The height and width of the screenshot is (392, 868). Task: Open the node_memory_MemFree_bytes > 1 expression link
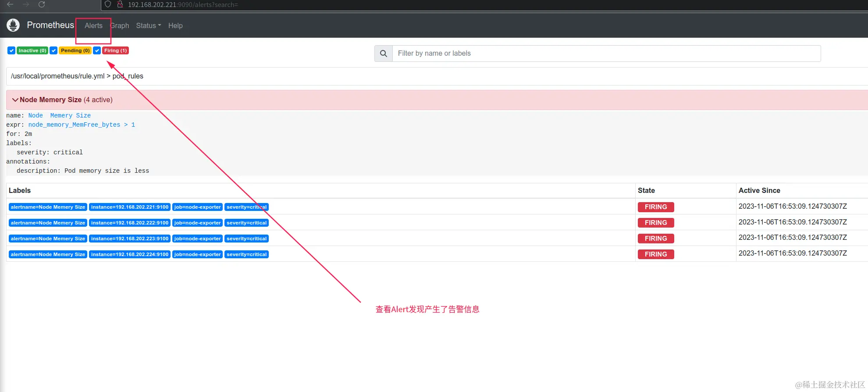[x=82, y=125]
